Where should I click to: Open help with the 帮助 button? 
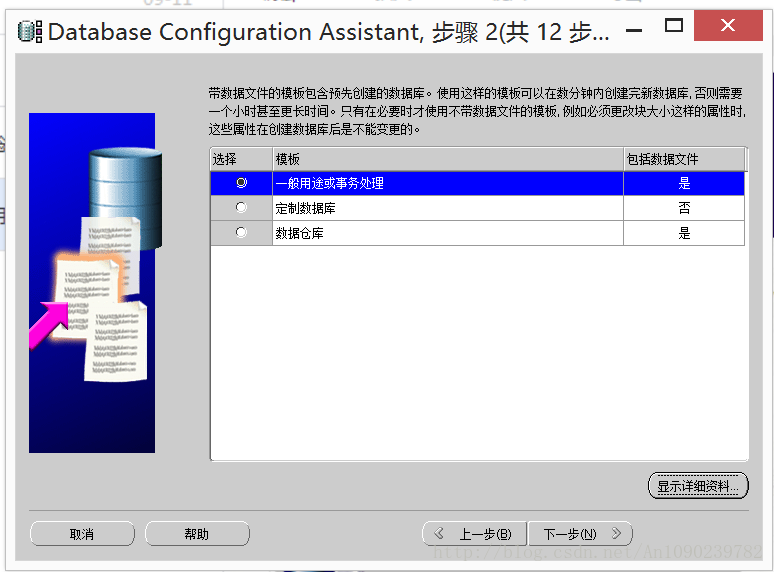[x=197, y=534]
